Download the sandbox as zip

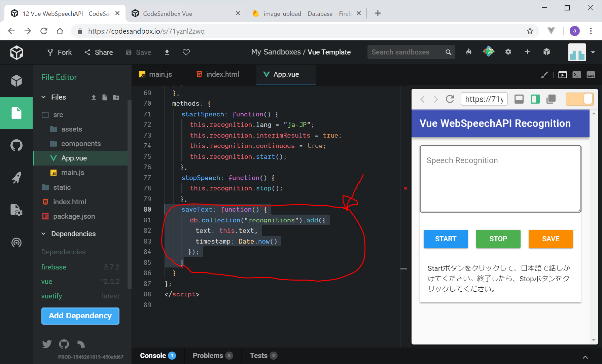167,52
